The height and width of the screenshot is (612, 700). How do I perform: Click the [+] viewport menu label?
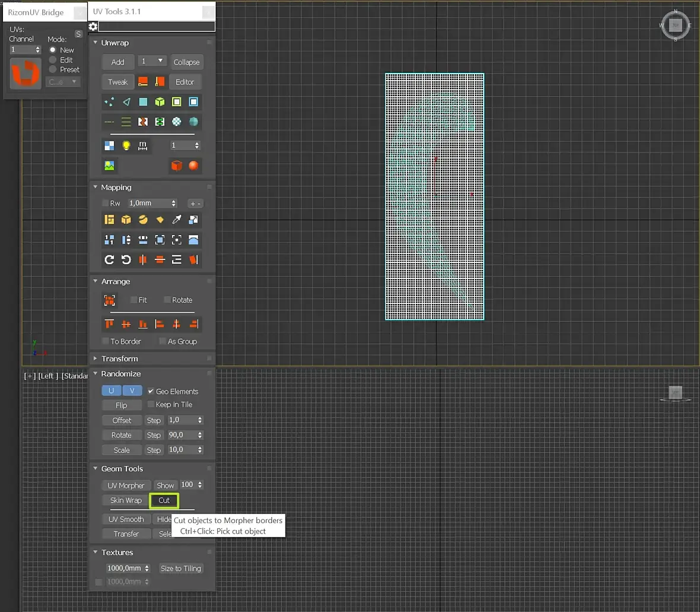point(30,376)
